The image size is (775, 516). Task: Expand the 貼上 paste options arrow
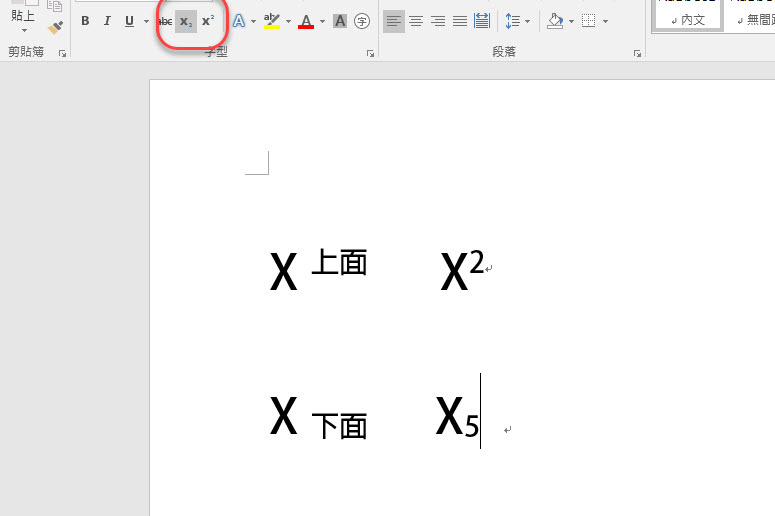24,31
